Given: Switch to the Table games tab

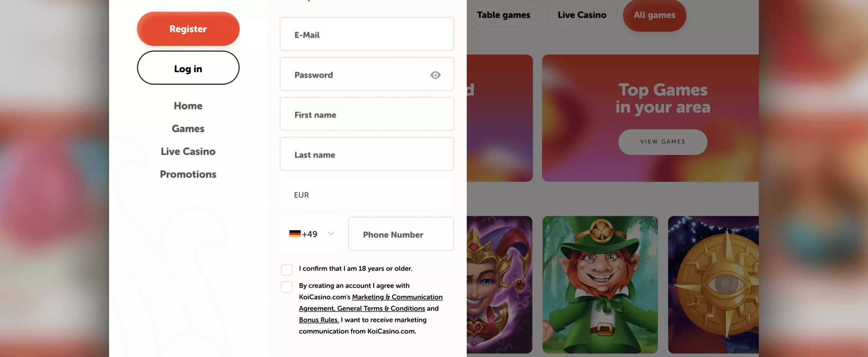Looking at the screenshot, I should click(503, 15).
